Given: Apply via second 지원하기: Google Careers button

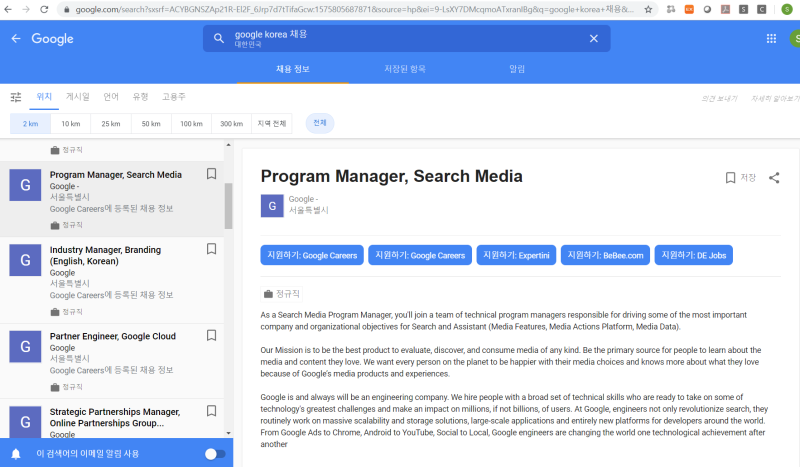Looking at the screenshot, I should pyautogui.click(x=420, y=255).
